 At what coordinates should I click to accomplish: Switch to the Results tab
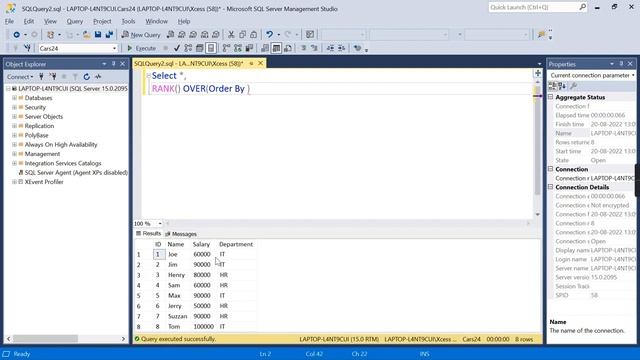(149, 233)
